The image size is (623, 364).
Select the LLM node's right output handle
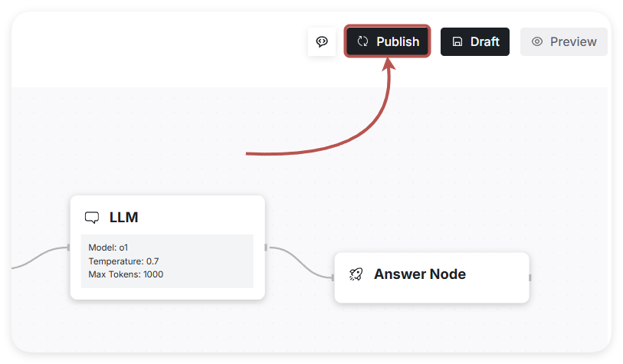pyautogui.click(x=266, y=248)
